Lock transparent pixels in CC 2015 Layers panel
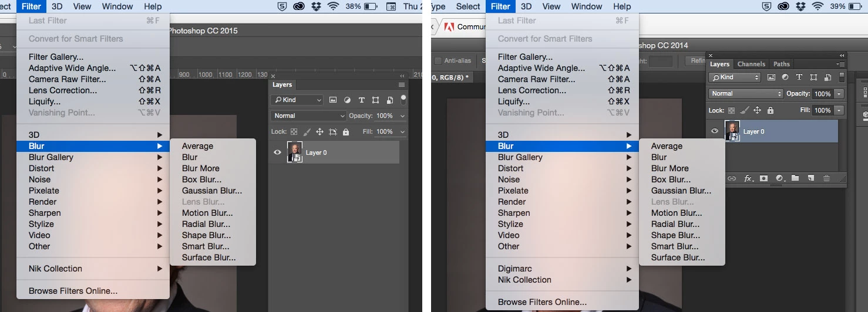This screenshot has height=312, width=868. point(294,132)
